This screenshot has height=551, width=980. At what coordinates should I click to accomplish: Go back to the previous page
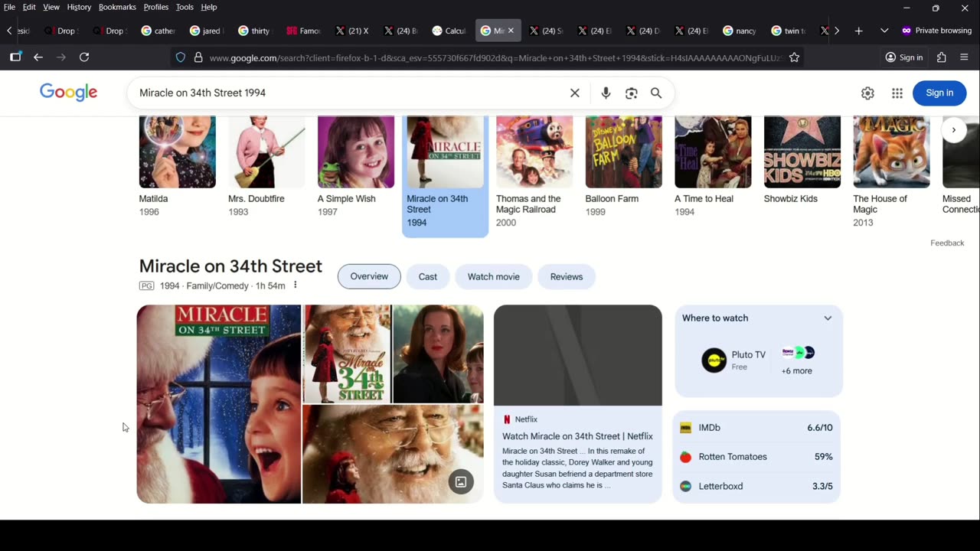click(x=38, y=57)
